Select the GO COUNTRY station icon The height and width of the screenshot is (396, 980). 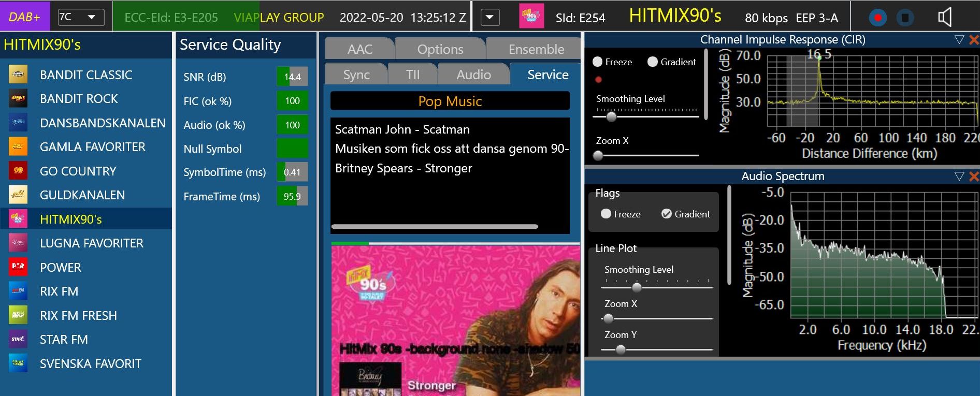(x=18, y=171)
